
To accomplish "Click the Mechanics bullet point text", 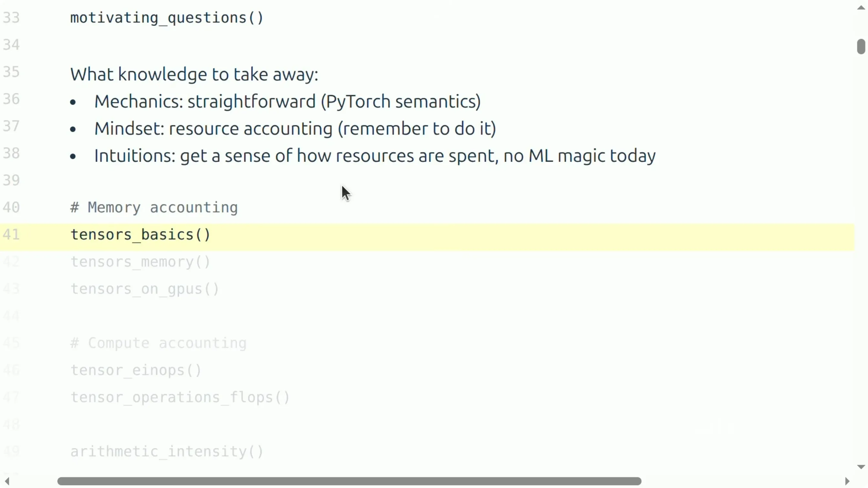I will [287, 102].
